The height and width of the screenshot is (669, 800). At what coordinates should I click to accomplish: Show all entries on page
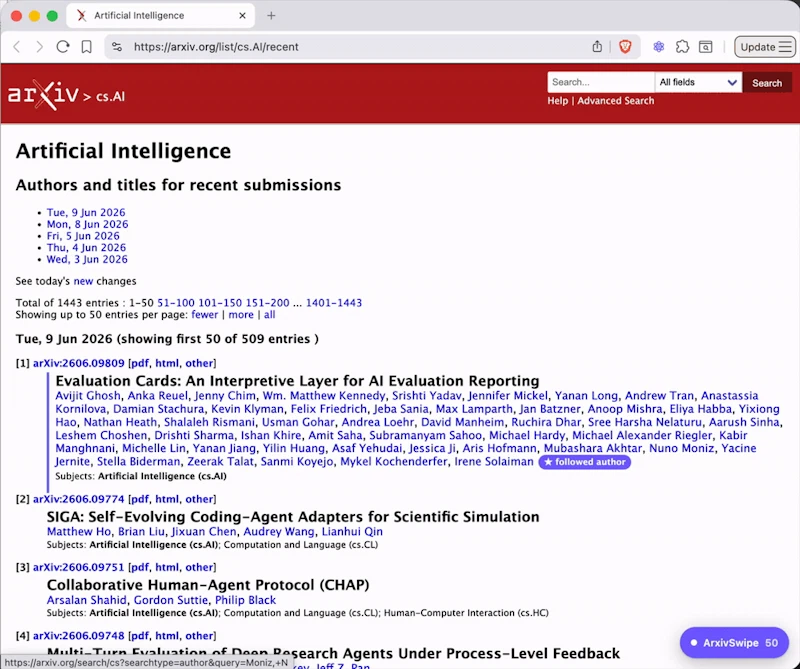(x=269, y=314)
